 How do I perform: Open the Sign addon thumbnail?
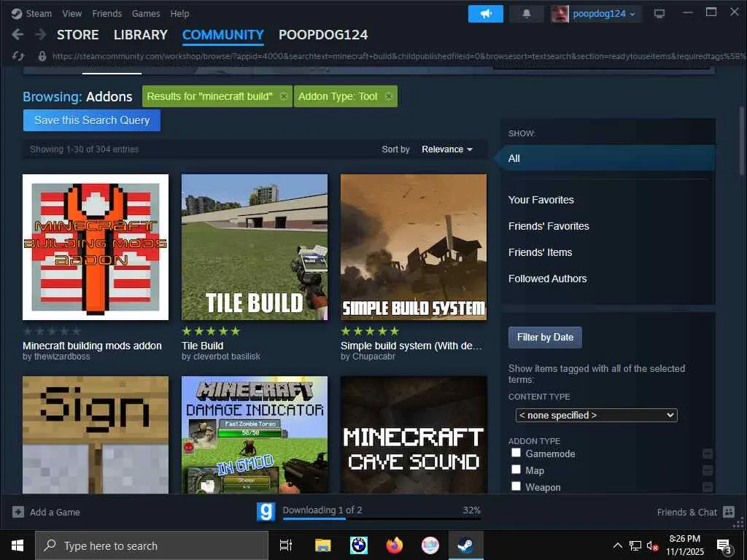pos(96,435)
